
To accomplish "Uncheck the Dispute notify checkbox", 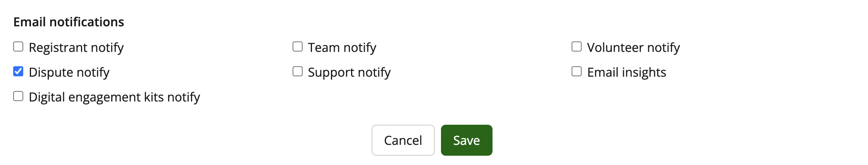I will click(x=18, y=72).
